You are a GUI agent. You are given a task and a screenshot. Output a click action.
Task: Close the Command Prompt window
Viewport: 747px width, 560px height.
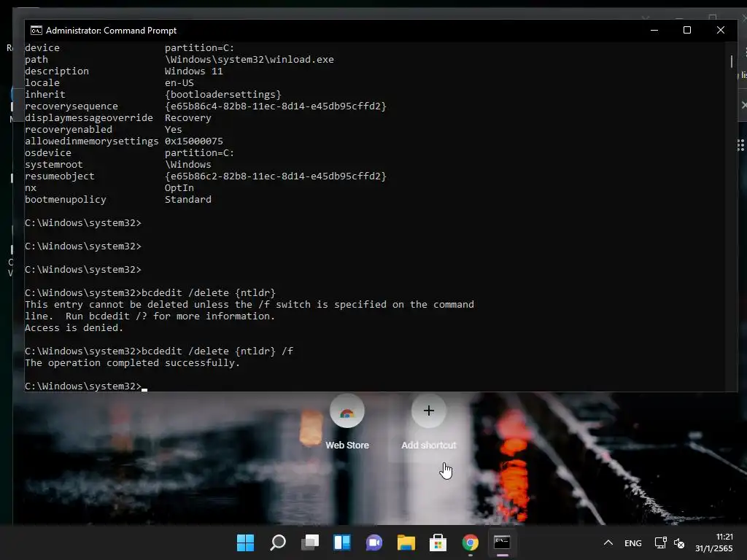click(720, 30)
